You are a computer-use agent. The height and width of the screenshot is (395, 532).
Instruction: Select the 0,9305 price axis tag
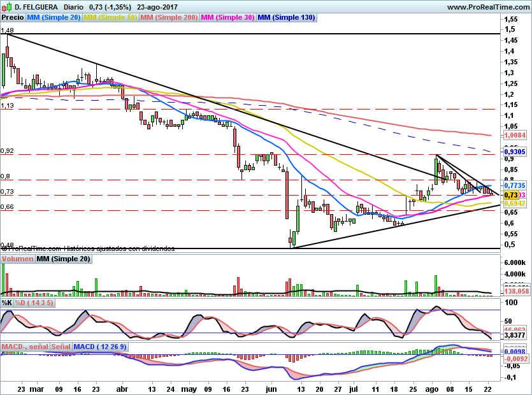click(x=514, y=152)
